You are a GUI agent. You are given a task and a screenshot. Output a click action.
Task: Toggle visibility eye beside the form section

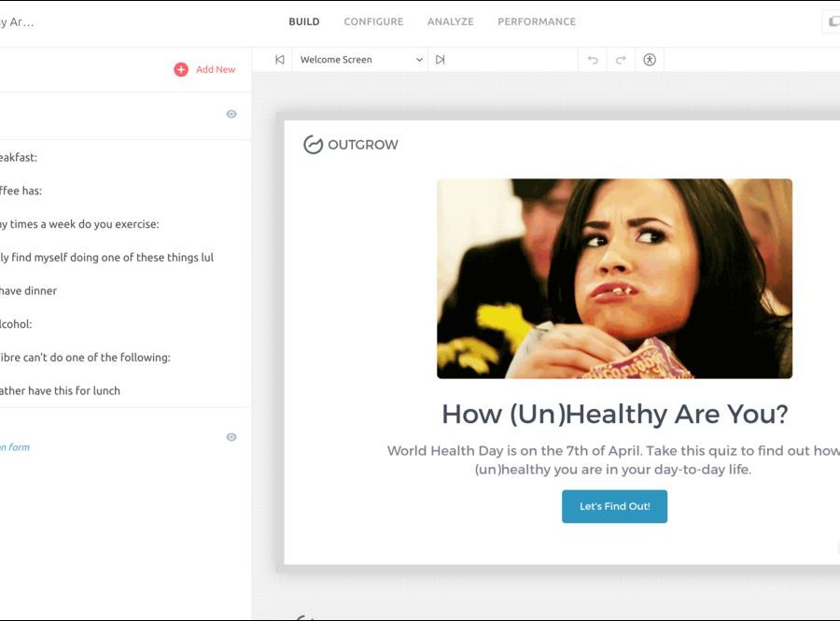tap(231, 437)
